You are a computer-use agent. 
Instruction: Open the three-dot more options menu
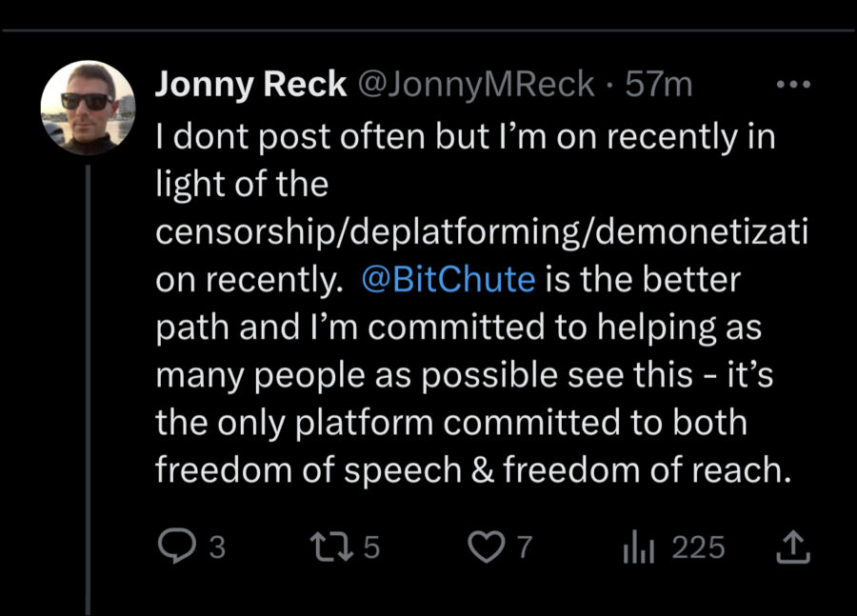[792, 85]
